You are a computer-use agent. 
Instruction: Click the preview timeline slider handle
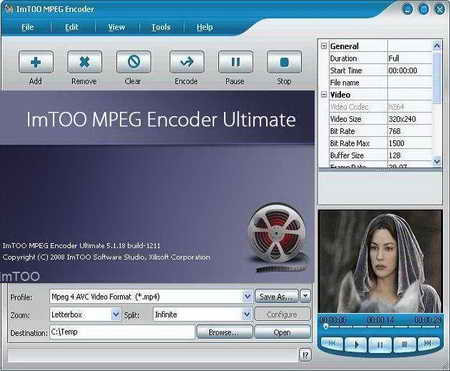[x=326, y=327]
